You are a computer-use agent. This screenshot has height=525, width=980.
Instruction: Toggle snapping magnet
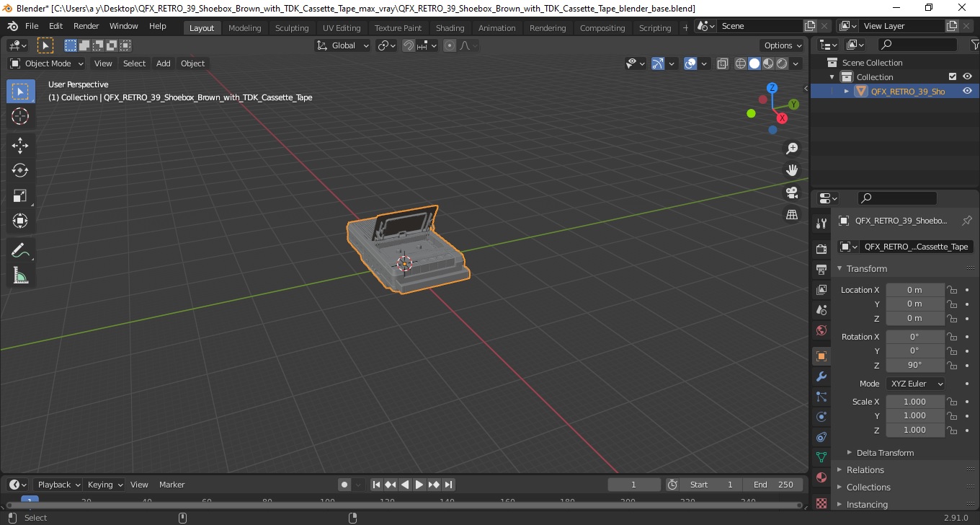[409, 45]
